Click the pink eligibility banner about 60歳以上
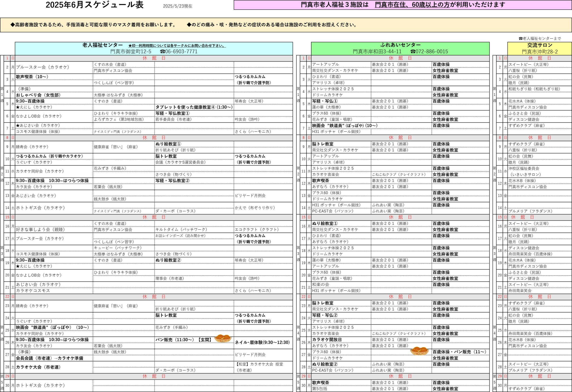This screenshot has width=572, height=392. [402, 5]
